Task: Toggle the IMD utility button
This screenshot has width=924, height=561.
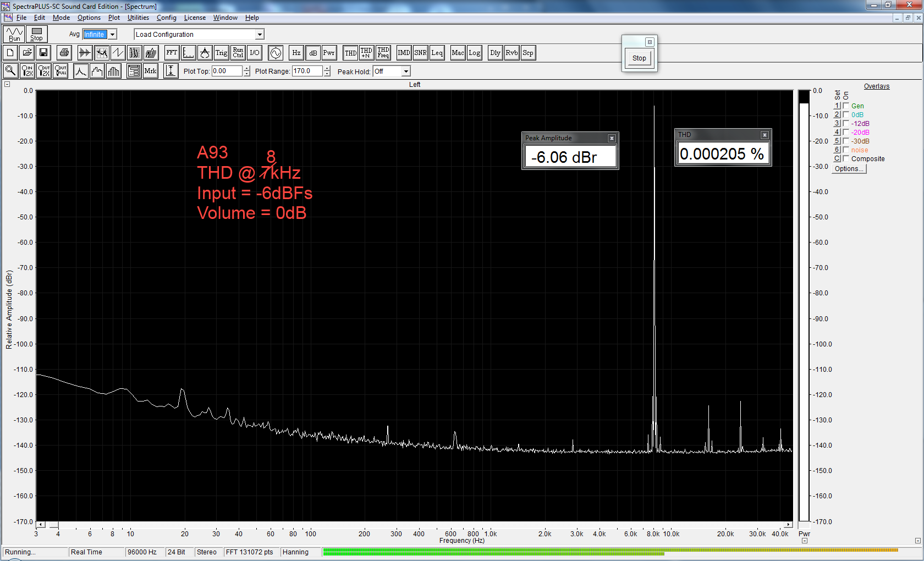Action: pos(404,53)
